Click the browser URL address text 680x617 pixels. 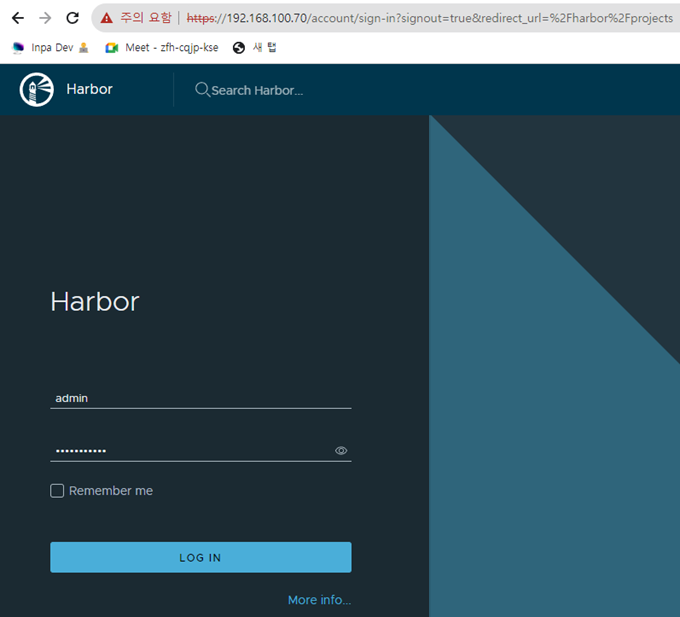tap(429, 18)
